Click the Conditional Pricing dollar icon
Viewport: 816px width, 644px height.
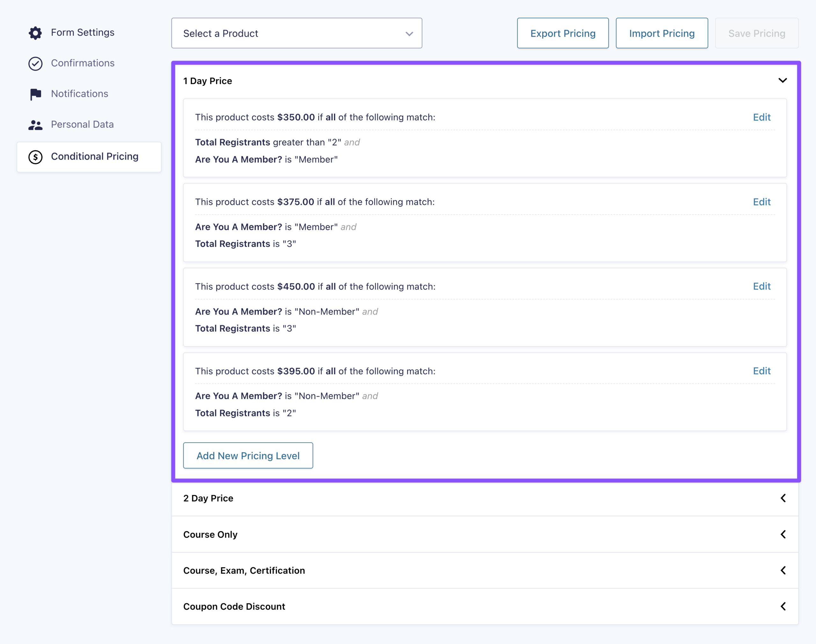[x=35, y=157]
